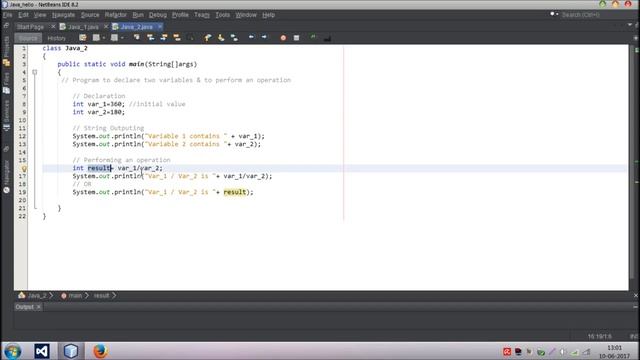Click the editor toolbar icon right of Last Edit
Viewport: 640px width, 360px height.
(96, 38)
